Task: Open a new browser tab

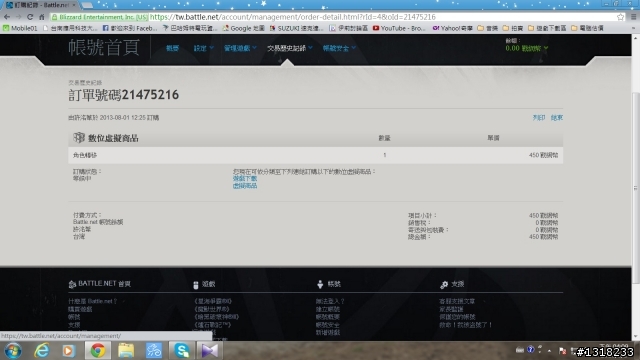Action: tap(87, 5)
